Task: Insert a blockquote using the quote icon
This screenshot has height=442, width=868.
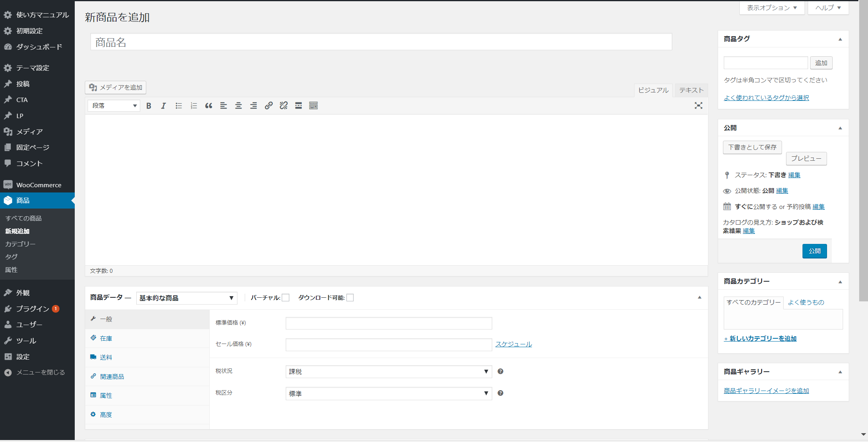Action: pyautogui.click(x=209, y=106)
